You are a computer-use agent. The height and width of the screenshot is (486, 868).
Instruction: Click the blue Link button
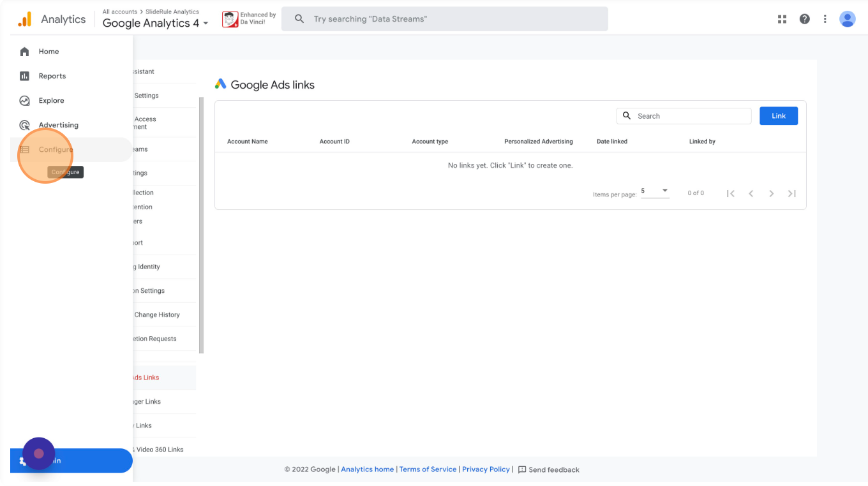pos(778,116)
